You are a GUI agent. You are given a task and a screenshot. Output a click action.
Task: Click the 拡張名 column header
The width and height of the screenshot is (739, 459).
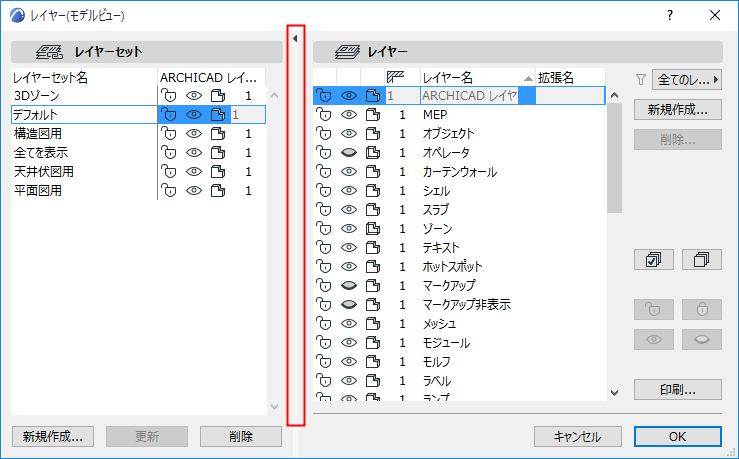(x=570, y=77)
